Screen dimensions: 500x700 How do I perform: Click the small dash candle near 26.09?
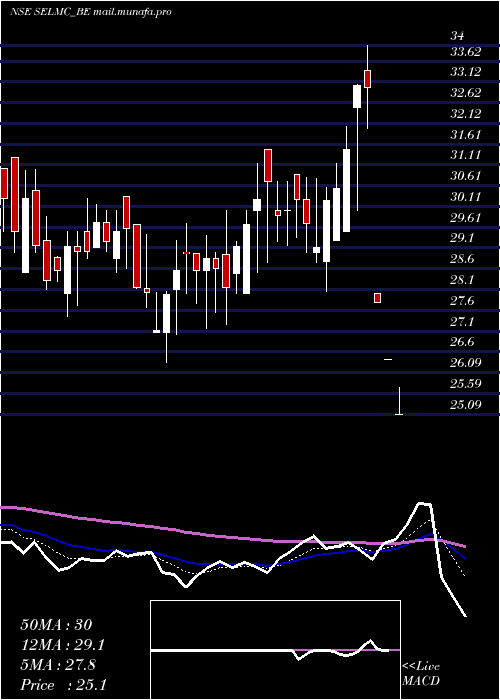[x=388, y=359]
